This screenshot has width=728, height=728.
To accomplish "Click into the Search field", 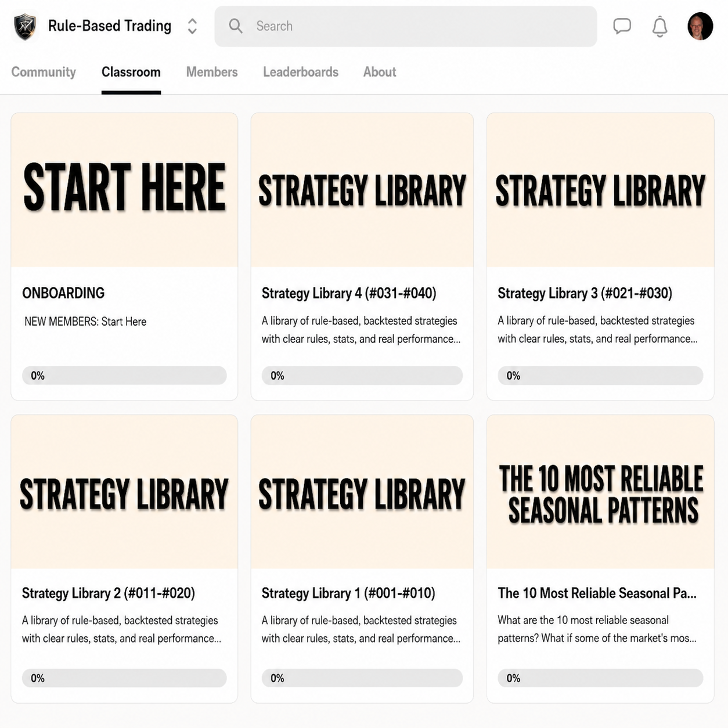I will (405, 26).
